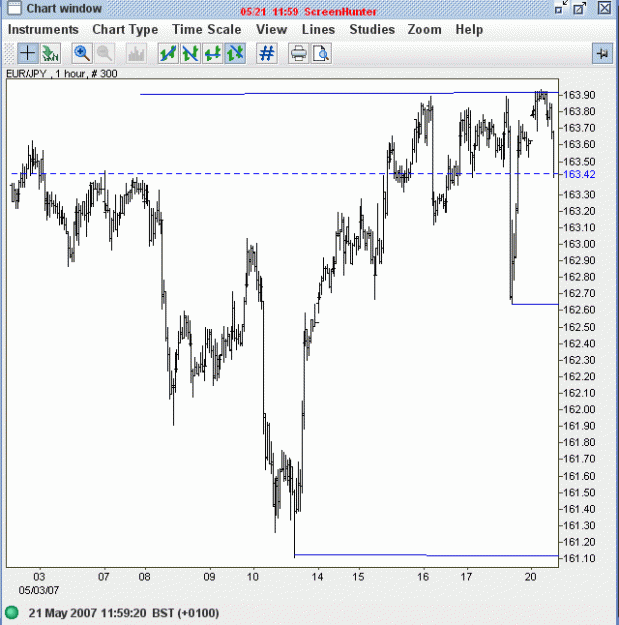619x625 pixels.
Task: Click the green connection status indicator
Action: (x=12, y=612)
